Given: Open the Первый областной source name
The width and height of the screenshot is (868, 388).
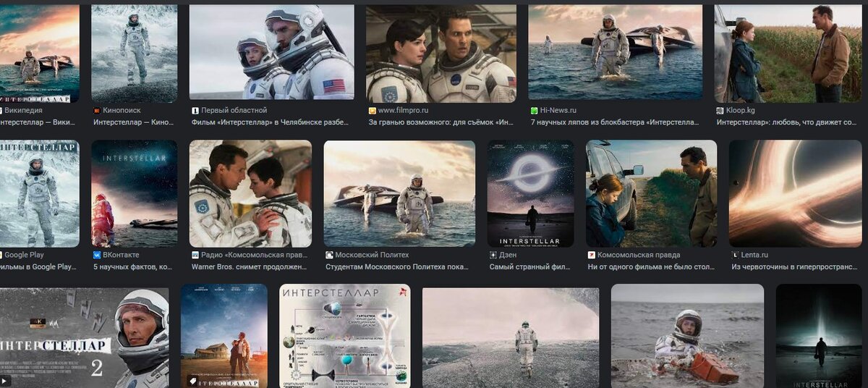Looking at the screenshot, I should coord(233,111).
